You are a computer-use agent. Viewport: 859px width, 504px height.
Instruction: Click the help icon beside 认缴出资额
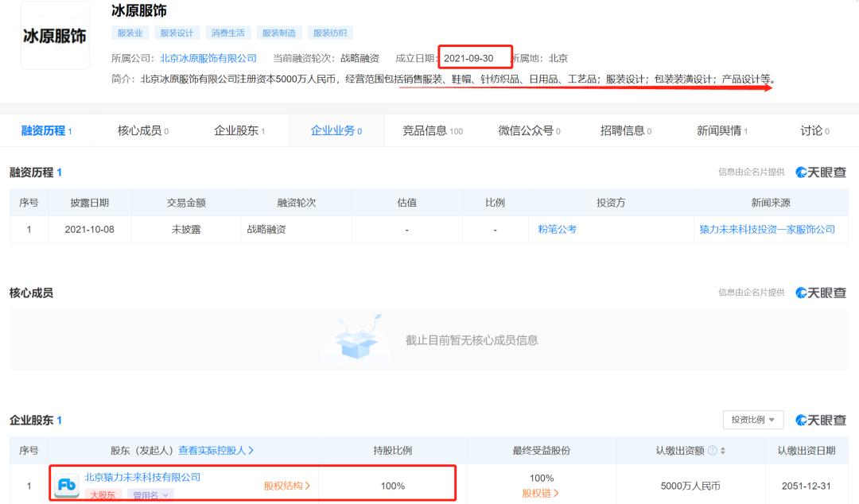pyautogui.click(x=712, y=450)
